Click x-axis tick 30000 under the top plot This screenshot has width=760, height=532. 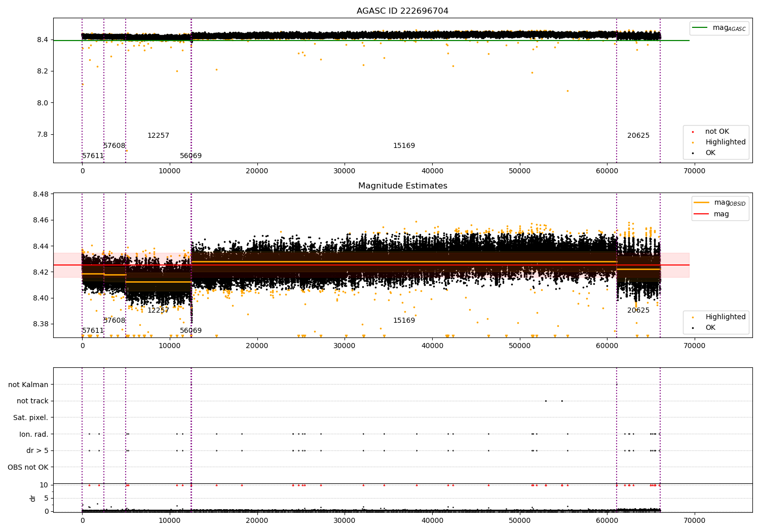tap(345, 171)
